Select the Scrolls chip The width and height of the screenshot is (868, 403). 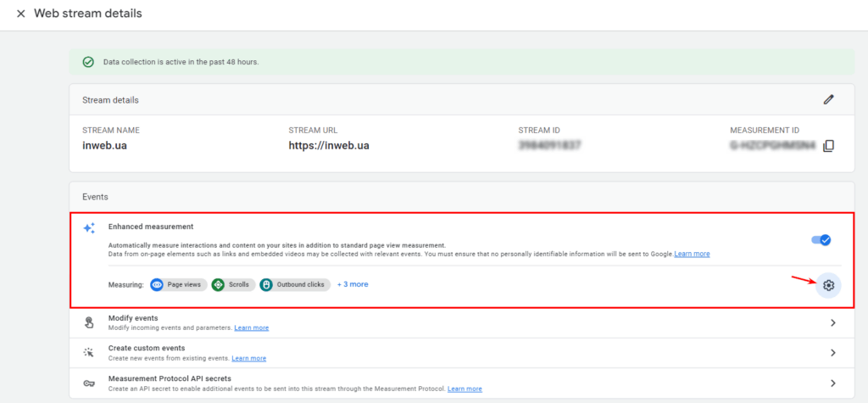click(x=233, y=284)
